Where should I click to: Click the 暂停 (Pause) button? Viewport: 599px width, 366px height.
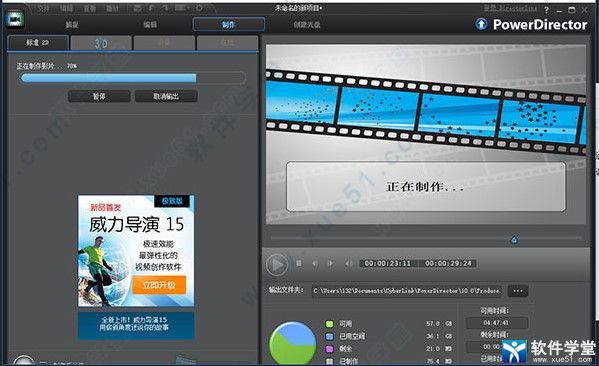(99, 96)
